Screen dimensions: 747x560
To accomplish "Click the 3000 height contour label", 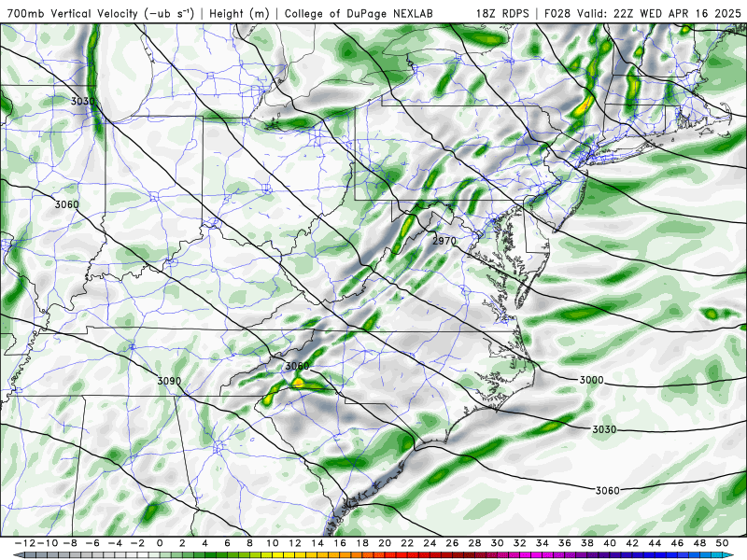I will pyautogui.click(x=591, y=380).
